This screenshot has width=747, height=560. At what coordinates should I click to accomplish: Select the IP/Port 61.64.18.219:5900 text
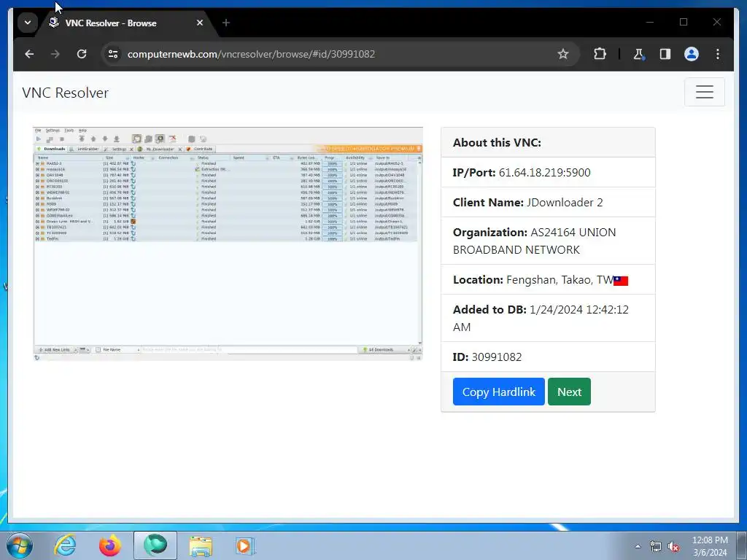(522, 172)
